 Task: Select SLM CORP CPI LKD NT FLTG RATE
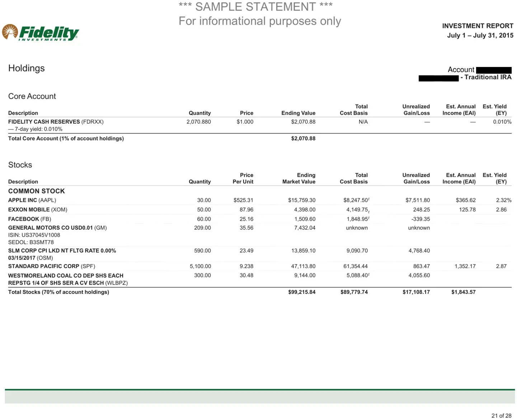coord(62,251)
